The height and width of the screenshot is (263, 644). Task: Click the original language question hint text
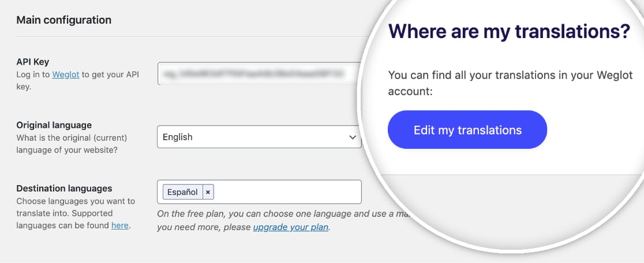pyautogui.click(x=72, y=144)
